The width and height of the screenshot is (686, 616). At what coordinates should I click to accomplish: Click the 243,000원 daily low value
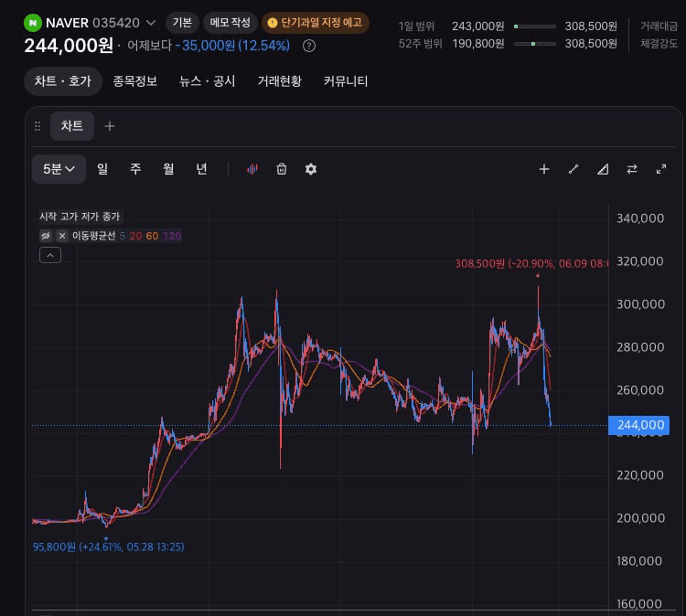coord(478,27)
